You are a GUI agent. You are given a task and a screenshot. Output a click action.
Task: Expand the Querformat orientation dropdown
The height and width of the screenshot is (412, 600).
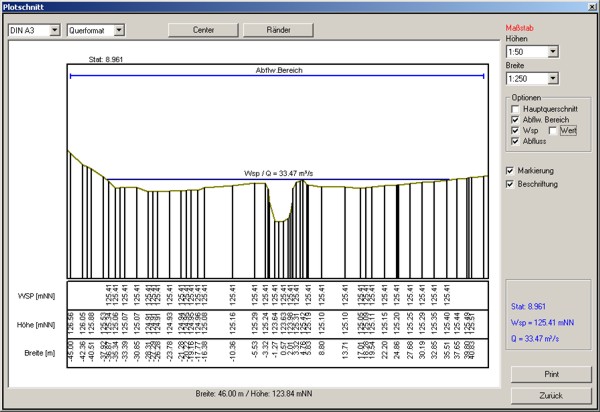[118, 30]
